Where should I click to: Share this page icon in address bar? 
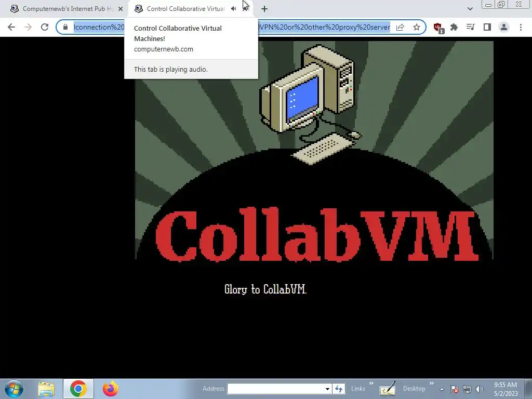[401, 27]
